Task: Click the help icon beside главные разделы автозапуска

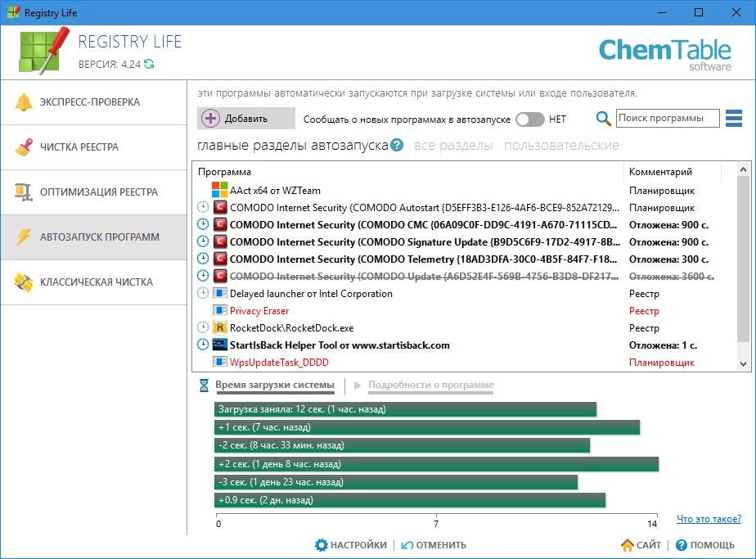Action: click(x=397, y=145)
